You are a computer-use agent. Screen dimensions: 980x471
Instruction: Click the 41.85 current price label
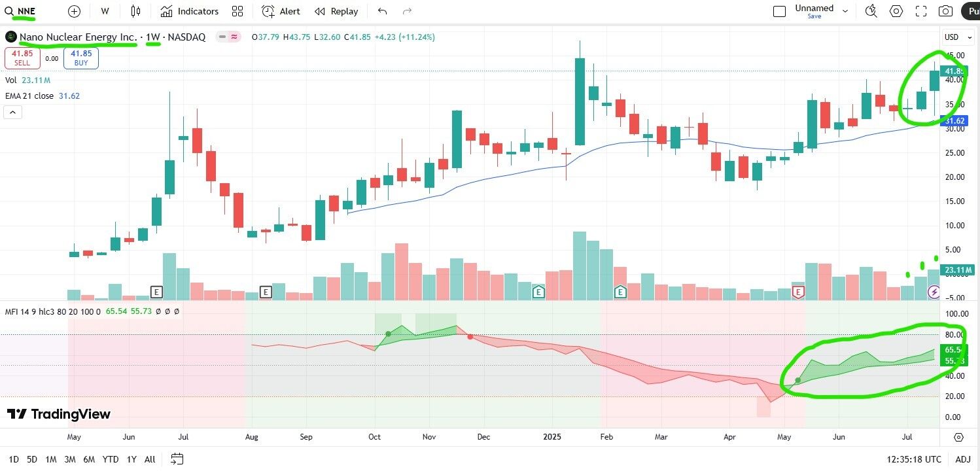954,71
